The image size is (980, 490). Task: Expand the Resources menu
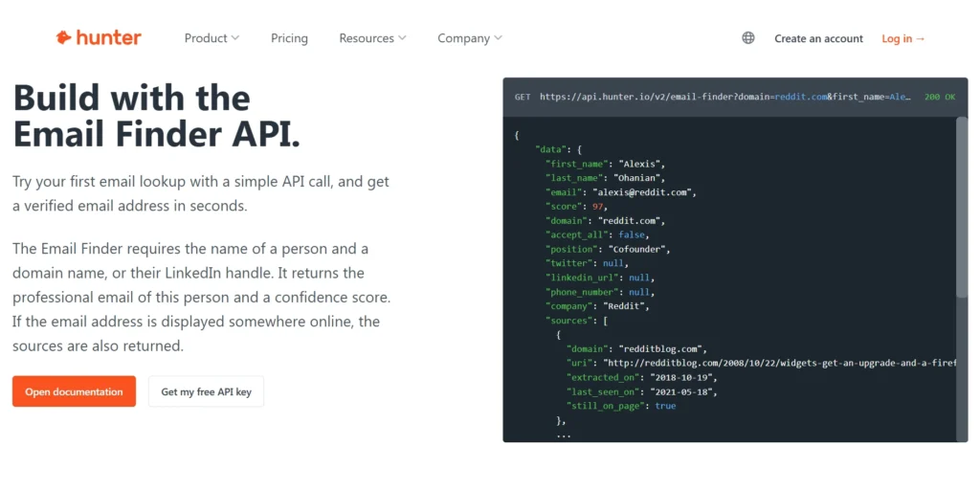point(372,38)
